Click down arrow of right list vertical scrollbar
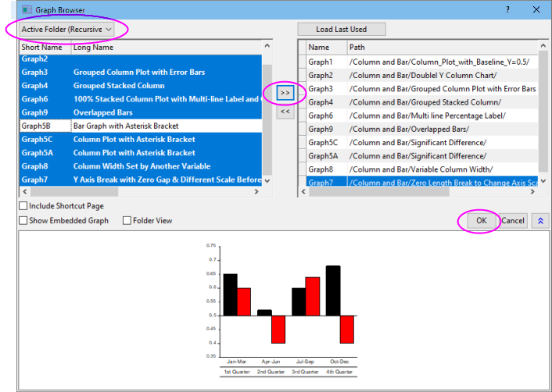The width and height of the screenshot is (552, 392). [543, 180]
